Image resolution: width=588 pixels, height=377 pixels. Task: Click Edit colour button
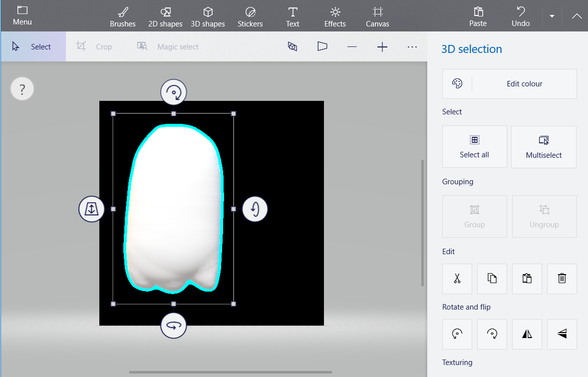(509, 84)
